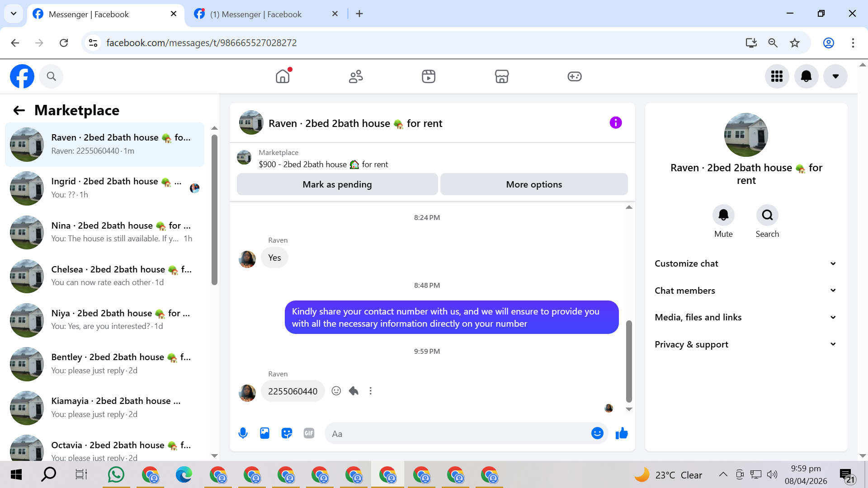This screenshot has height=488, width=868.
Task: Expand the Customize chat section
Action: [745, 263]
